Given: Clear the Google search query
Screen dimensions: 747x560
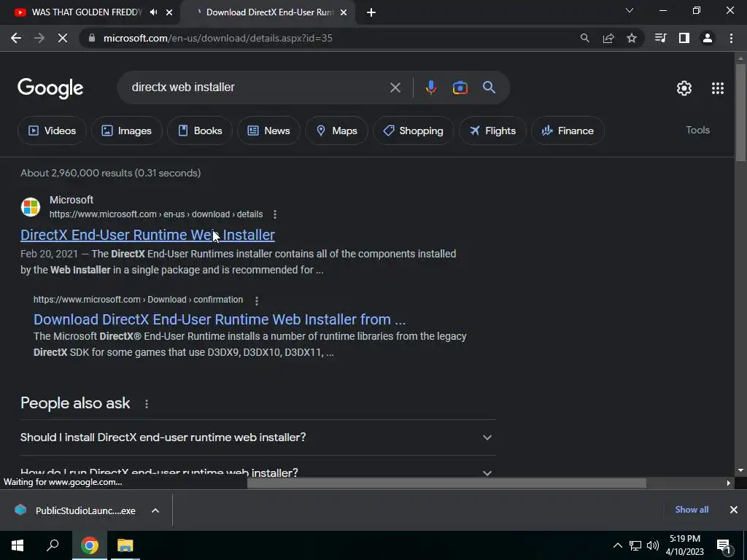Looking at the screenshot, I should pyautogui.click(x=395, y=87).
